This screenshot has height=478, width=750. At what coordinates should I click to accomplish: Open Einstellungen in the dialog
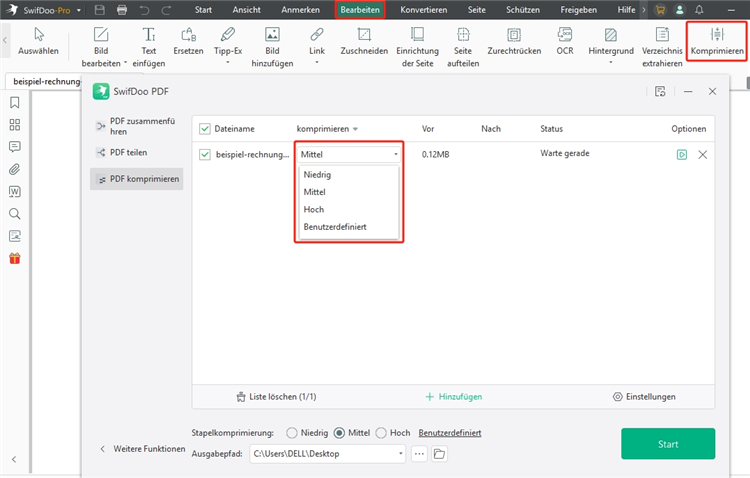coord(644,397)
